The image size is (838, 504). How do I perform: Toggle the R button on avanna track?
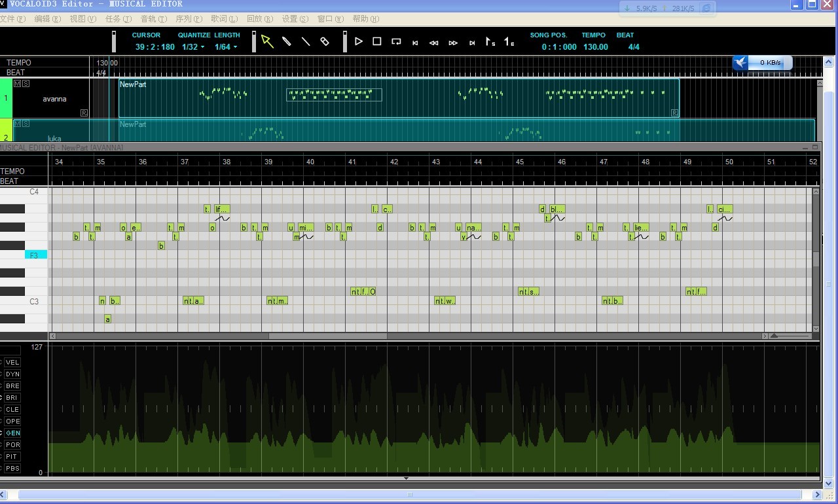(x=84, y=113)
